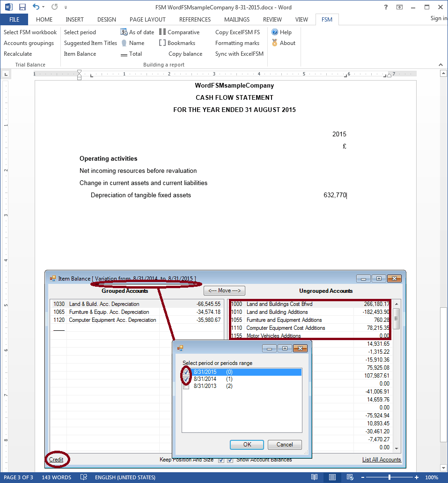Click the zoom out minus button
Image resolution: width=448 pixels, height=483 pixels.
click(363, 477)
